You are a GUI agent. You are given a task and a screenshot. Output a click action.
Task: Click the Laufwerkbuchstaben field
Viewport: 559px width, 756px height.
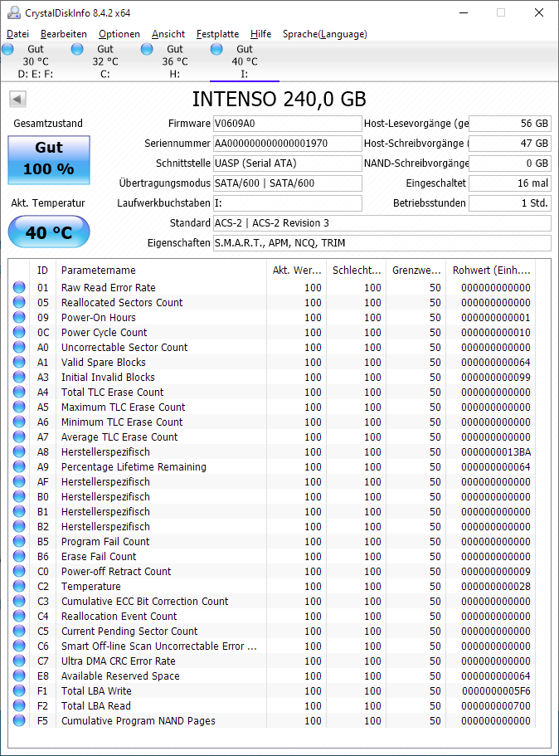click(x=287, y=203)
